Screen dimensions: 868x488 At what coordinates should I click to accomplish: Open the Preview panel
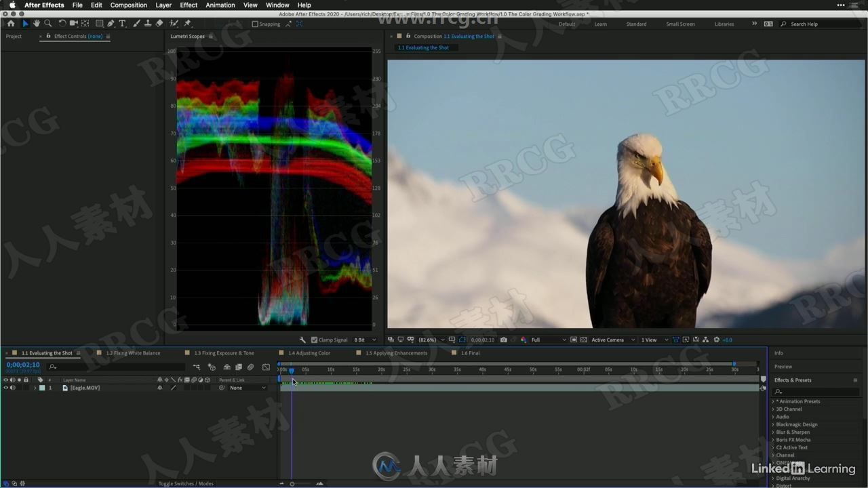(x=783, y=367)
